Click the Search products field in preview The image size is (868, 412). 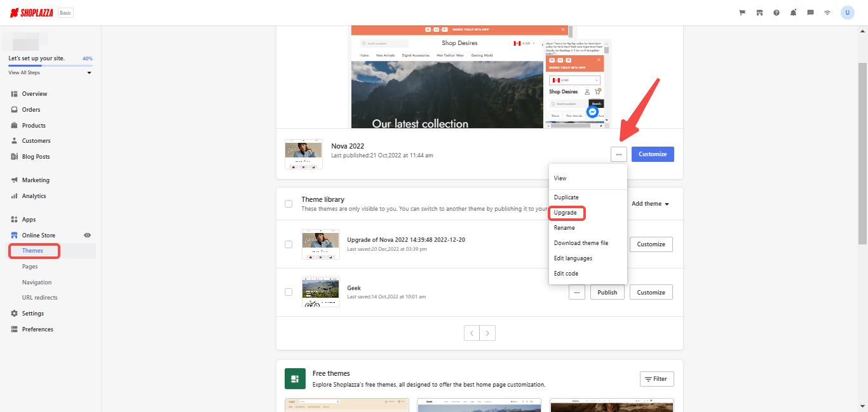click(x=384, y=43)
